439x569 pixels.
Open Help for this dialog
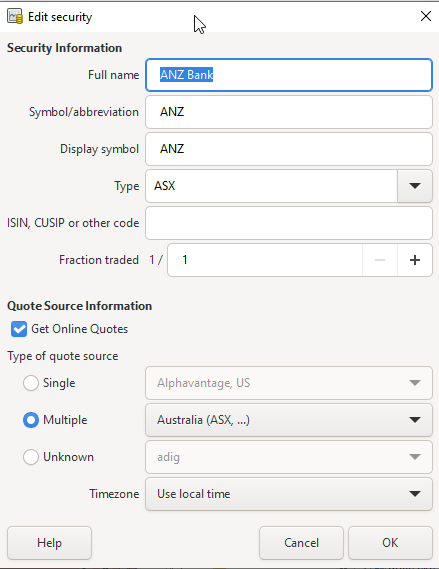tap(49, 543)
